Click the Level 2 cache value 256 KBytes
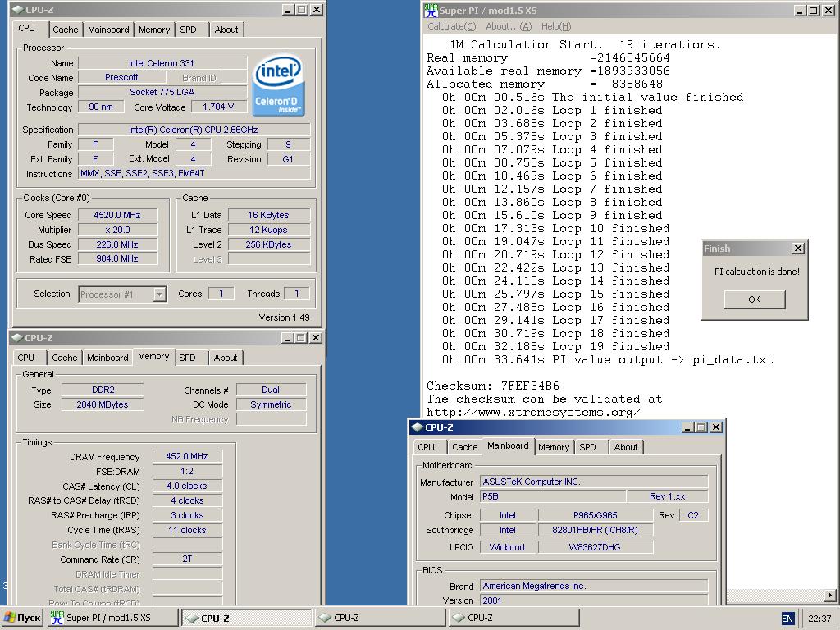This screenshot has width=840, height=630. [269, 244]
